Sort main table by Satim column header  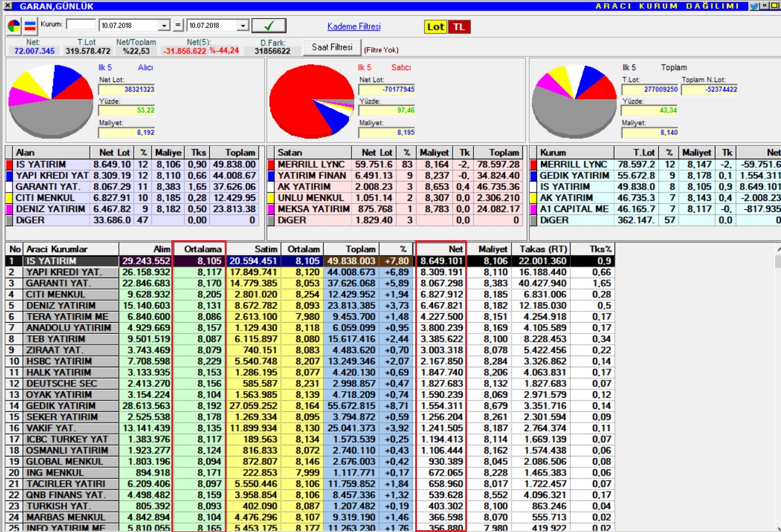(x=253, y=249)
